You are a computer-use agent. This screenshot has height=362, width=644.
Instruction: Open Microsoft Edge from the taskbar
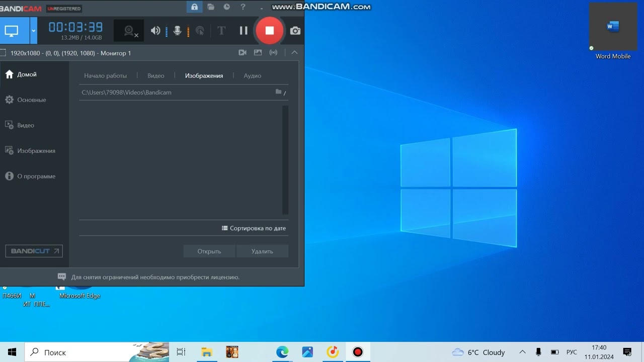(282, 352)
